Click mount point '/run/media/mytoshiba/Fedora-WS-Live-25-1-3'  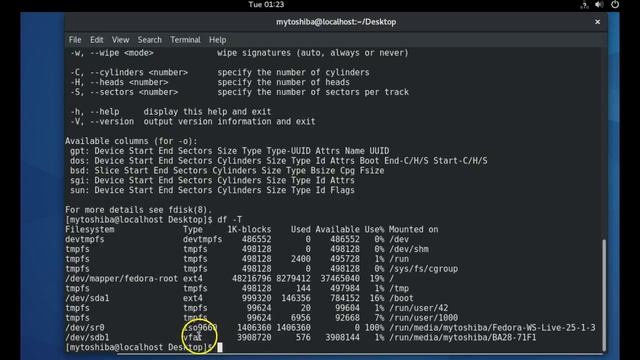coord(492,328)
